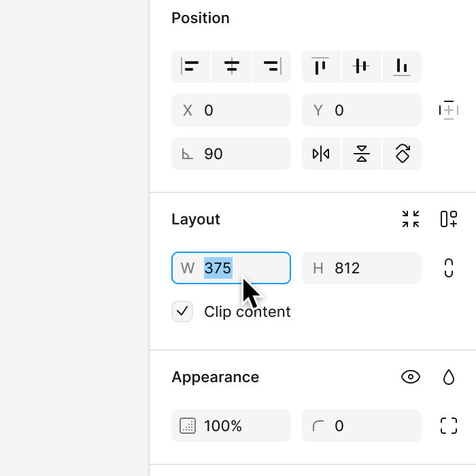Image resolution: width=476 pixels, height=476 pixels.
Task: Click the align left icon
Action: (190, 67)
